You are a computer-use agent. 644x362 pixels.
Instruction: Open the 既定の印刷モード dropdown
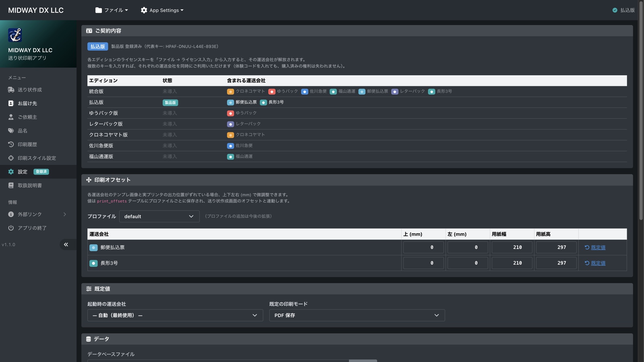point(357,315)
